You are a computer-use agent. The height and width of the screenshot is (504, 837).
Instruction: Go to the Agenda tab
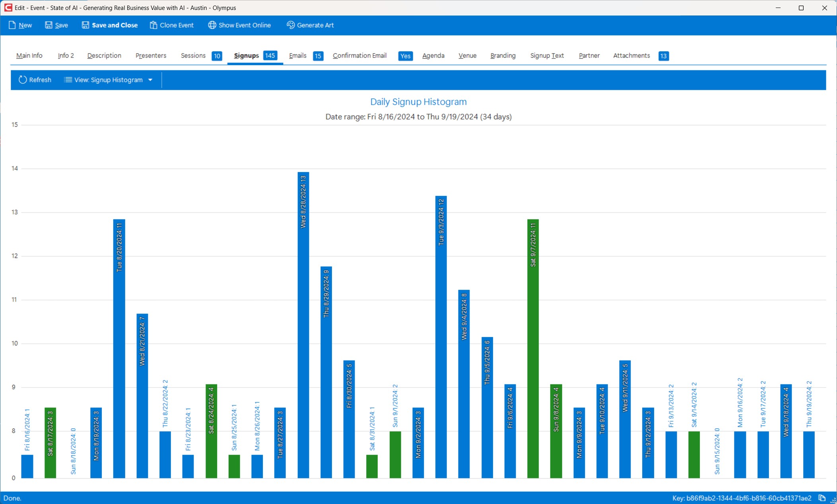click(x=433, y=56)
